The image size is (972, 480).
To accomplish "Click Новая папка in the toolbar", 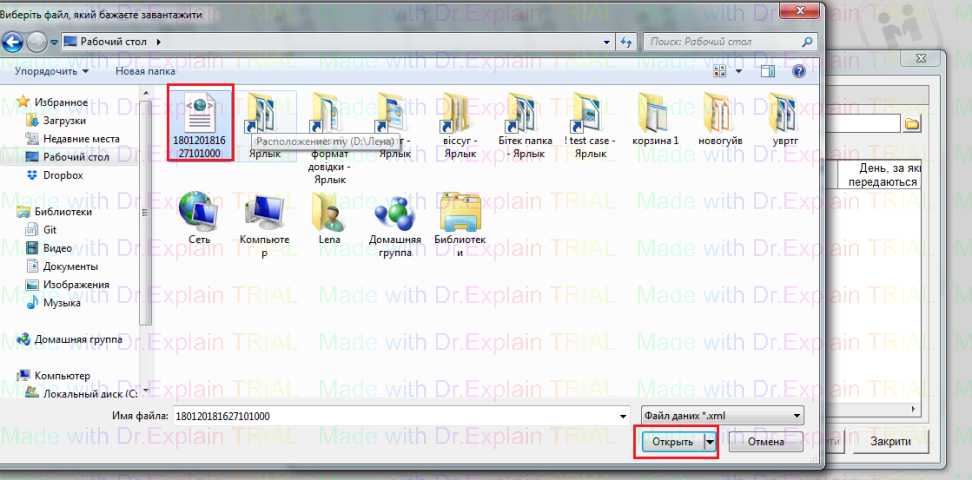I will (145, 72).
